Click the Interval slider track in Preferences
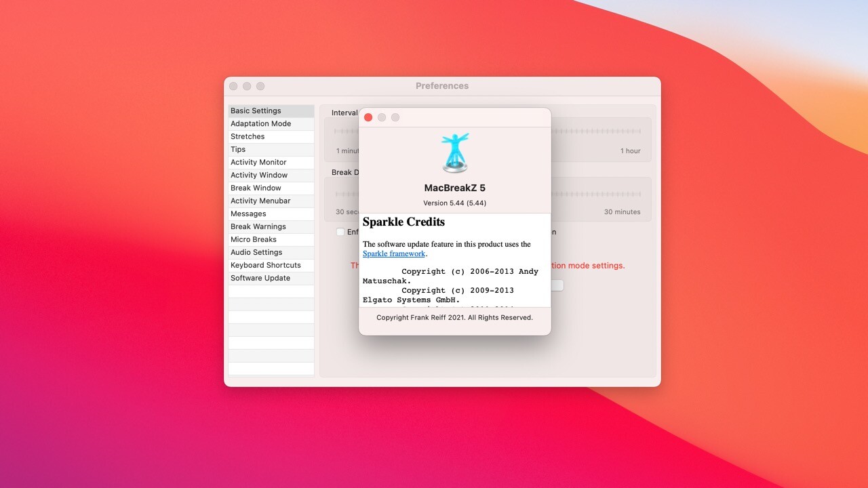 click(x=595, y=131)
